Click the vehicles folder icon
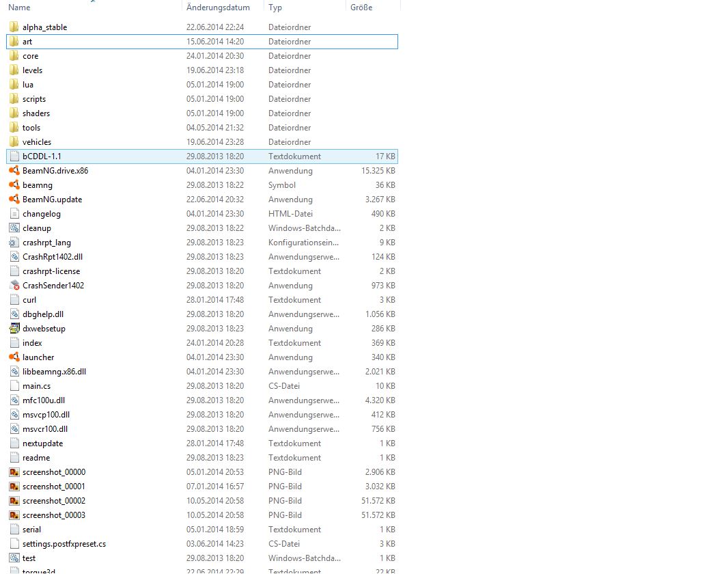 click(x=14, y=142)
